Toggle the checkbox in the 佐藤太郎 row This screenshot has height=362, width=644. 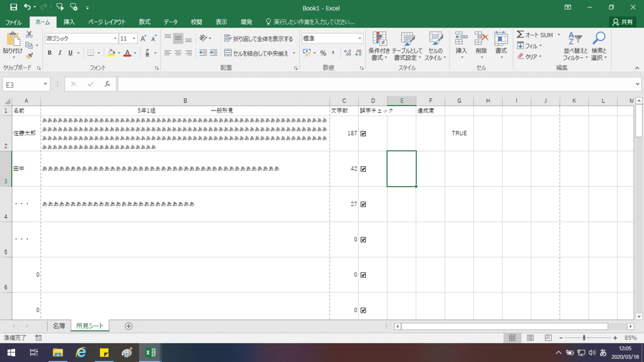363,134
